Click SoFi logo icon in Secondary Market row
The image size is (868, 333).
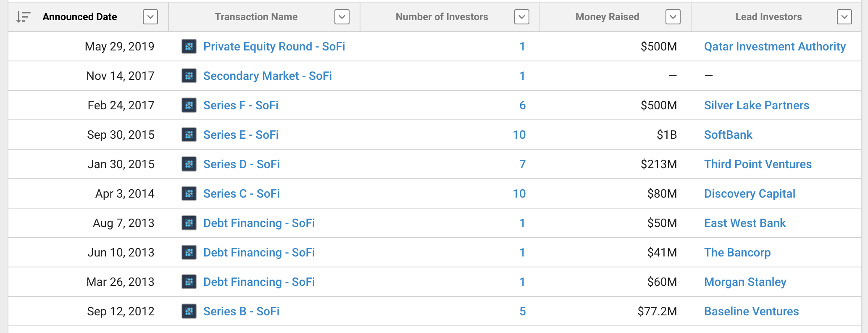[x=189, y=76]
